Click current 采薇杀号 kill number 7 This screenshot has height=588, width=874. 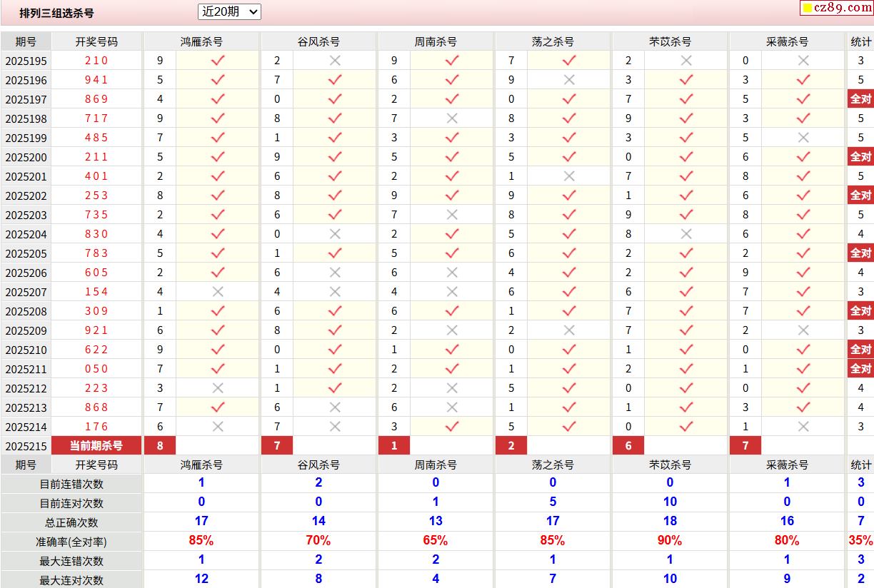[x=745, y=446]
